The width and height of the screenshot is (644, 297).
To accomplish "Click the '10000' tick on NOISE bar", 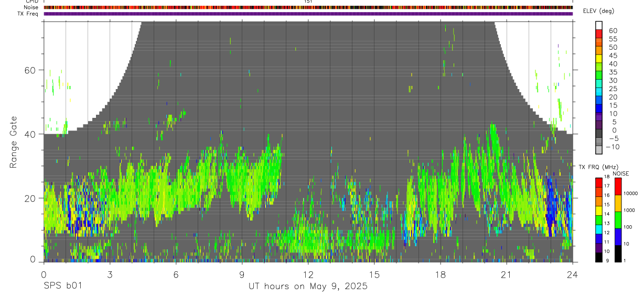I will [632, 194].
